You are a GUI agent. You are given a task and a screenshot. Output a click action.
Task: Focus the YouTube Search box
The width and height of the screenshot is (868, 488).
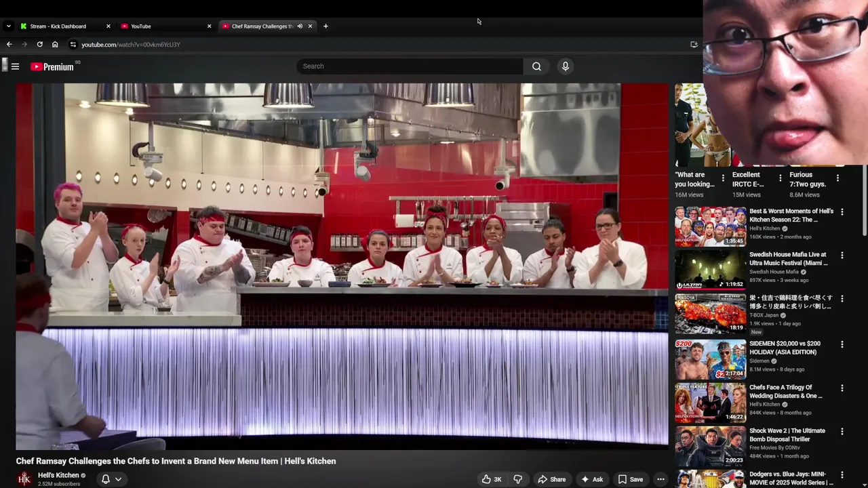[x=410, y=66]
